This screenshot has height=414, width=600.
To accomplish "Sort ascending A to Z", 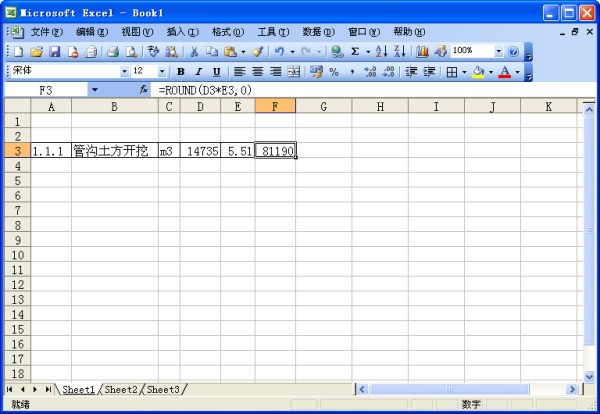I will [x=382, y=51].
